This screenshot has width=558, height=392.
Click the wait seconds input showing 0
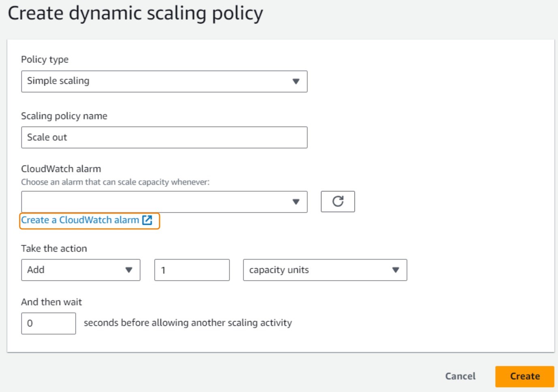[48, 323]
